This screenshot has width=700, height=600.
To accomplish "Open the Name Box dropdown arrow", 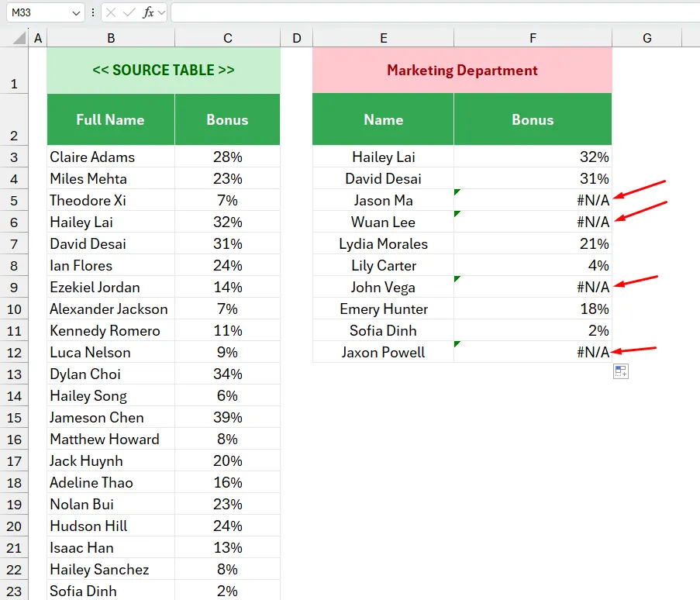I will click(76, 13).
